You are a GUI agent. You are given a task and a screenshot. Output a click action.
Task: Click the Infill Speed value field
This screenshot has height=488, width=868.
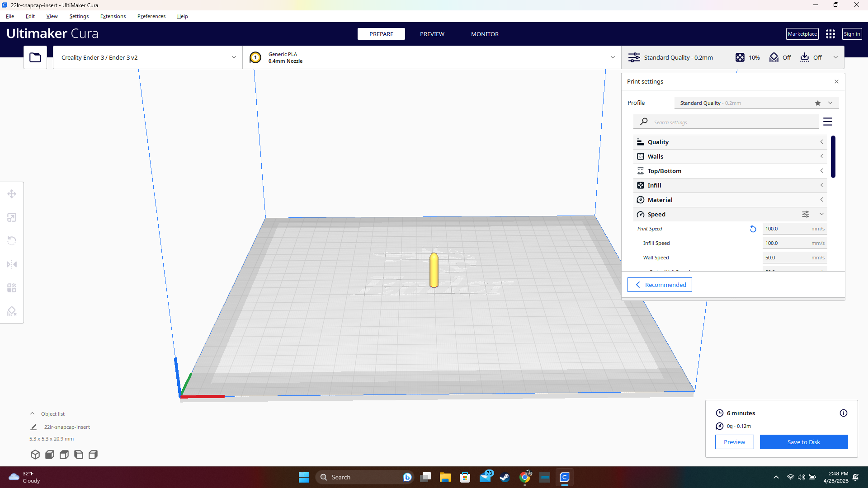(x=795, y=243)
